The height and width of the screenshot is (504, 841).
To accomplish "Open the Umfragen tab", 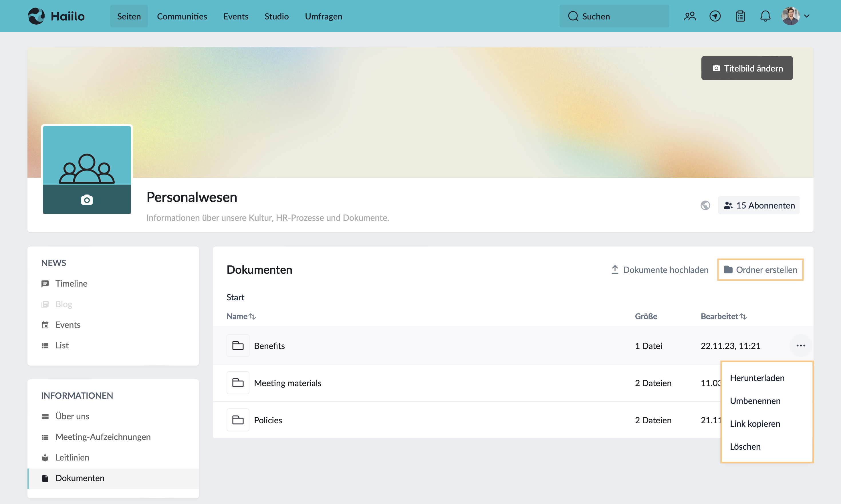I will tap(323, 16).
